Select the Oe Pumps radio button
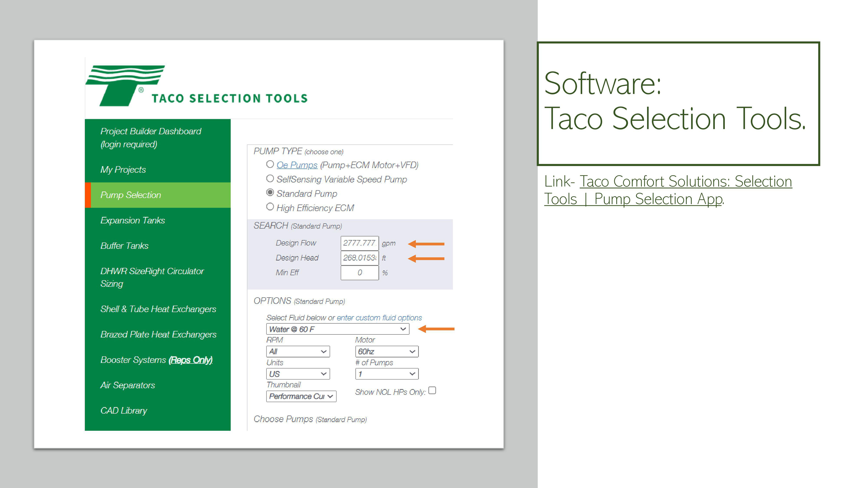 pos(270,164)
